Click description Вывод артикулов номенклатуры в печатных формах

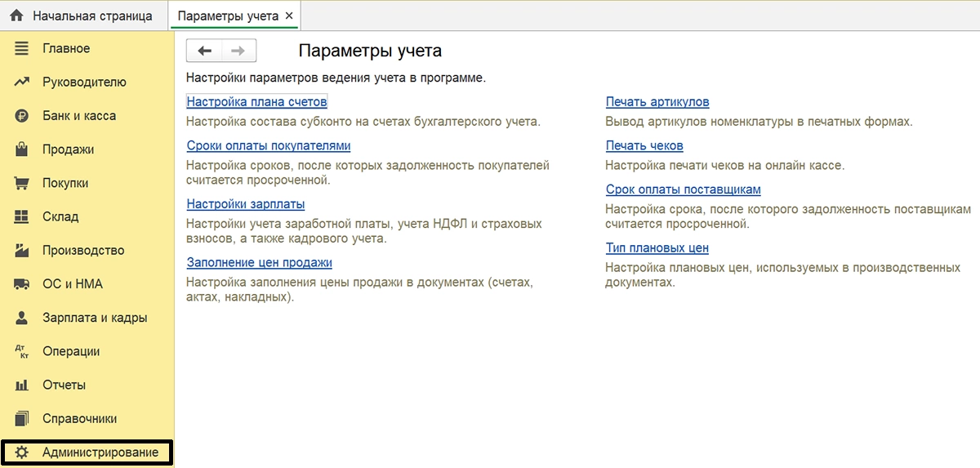(x=759, y=122)
